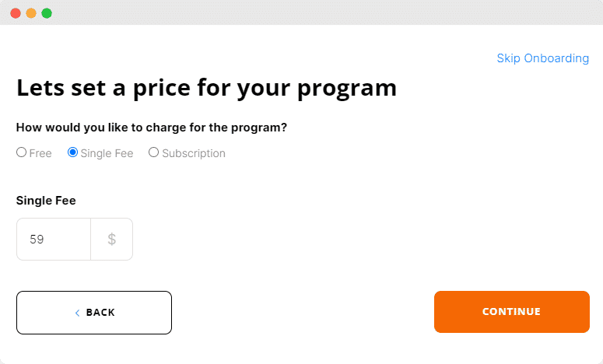Minimize the window using yellow button
This screenshot has width=603, height=364.
(31, 13)
